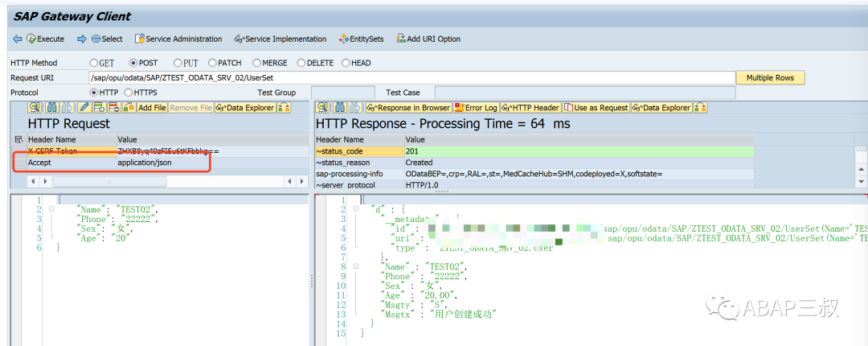Click the request table right-side scroll-left arrow

(x=289, y=181)
